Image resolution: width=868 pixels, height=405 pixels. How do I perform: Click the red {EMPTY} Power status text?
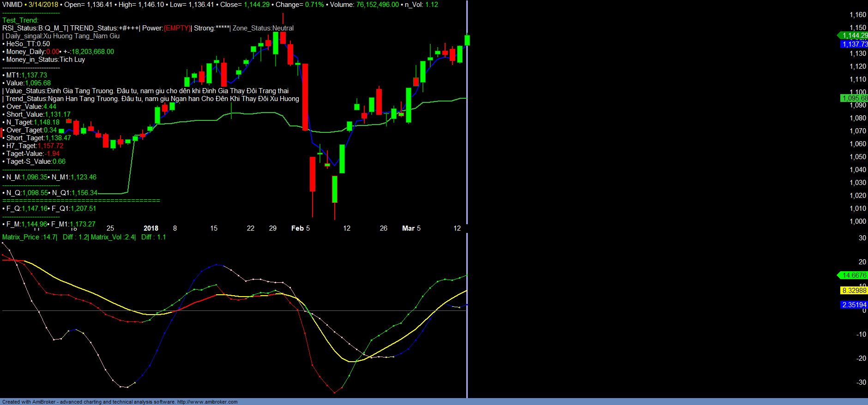tap(177, 28)
